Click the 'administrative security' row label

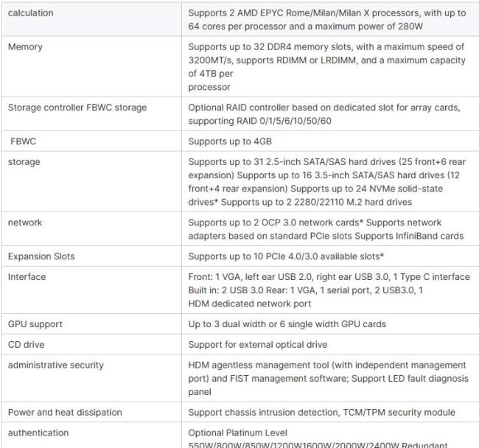(56, 365)
